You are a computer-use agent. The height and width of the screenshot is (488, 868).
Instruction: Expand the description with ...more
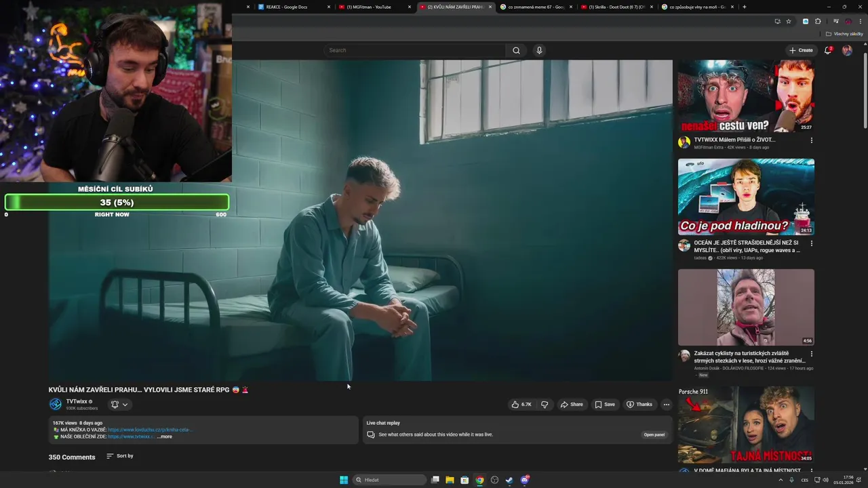pos(165,436)
